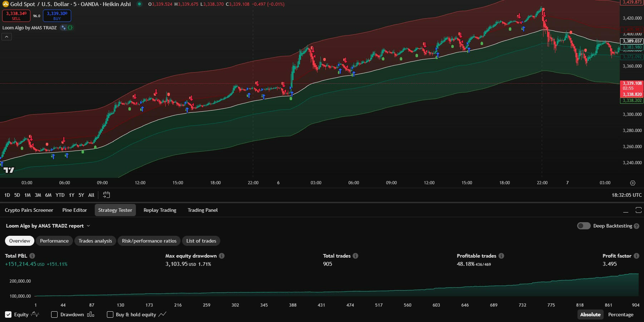Image resolution: width=644 pixels, height=322 pixels.
Task: Uncheck the Equity checkbox
Action: click(8, 314)
